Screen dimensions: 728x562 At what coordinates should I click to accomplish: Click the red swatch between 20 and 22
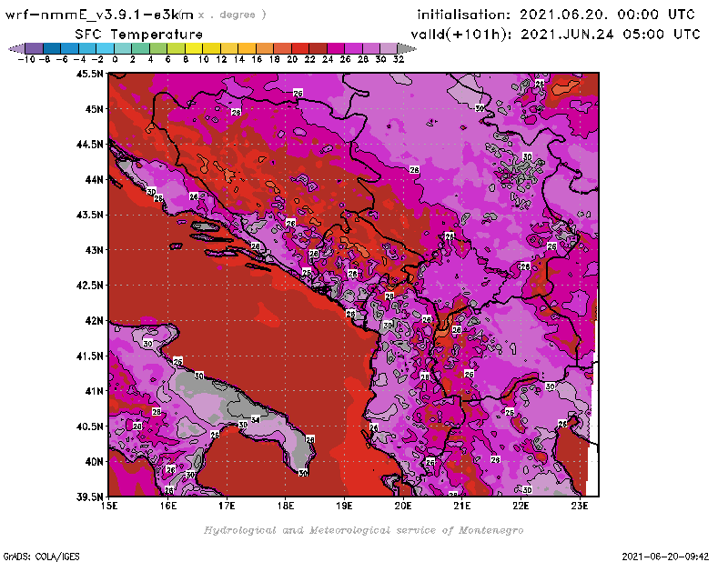[300, 48]
